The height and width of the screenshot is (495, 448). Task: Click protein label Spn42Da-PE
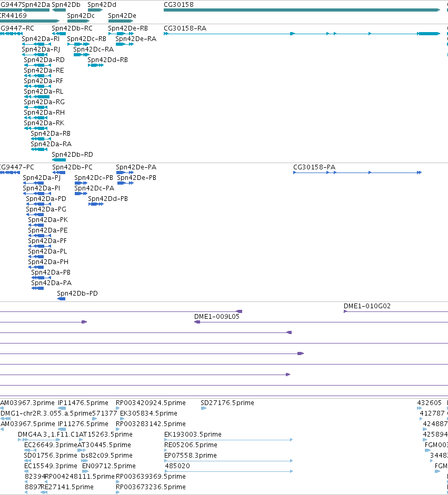[x=48, y=230]
